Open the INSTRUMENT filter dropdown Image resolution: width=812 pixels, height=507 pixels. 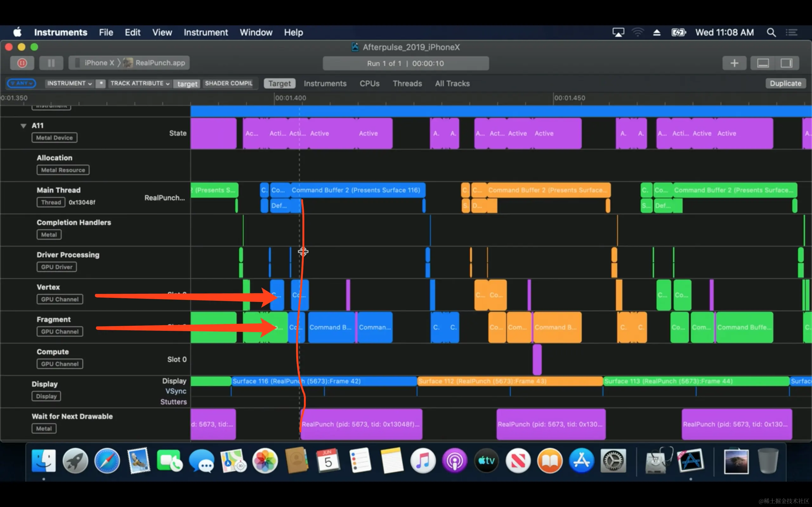69,83
